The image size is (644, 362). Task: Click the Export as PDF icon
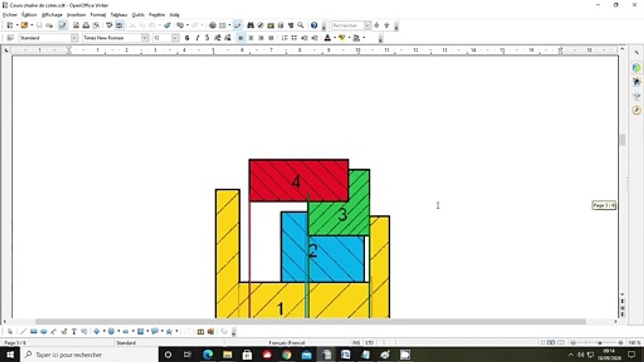pos(76,25)
